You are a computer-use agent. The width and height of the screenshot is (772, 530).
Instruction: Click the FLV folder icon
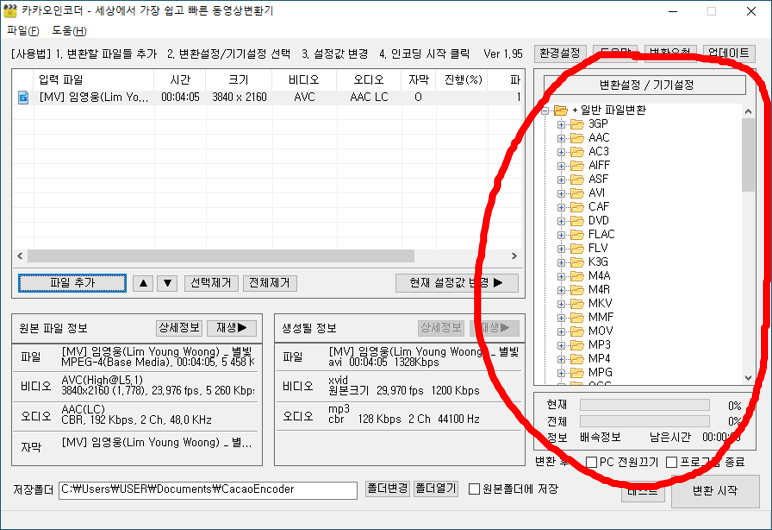(577, 248)
